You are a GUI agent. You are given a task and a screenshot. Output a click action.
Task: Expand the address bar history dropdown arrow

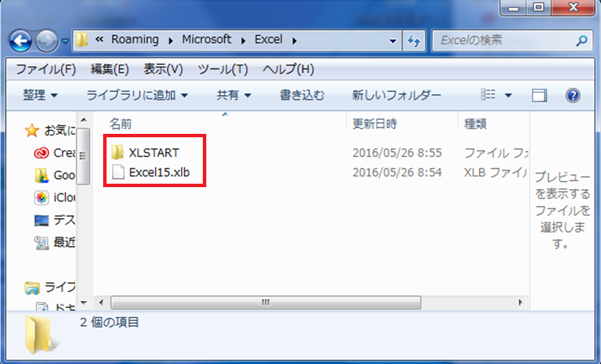(393, 40)
